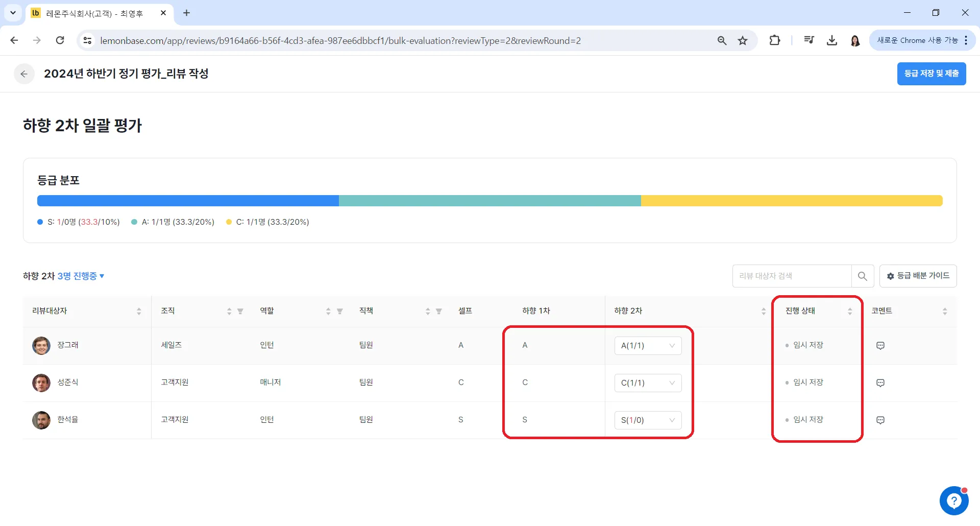Go back using the page back arrow
This screenshot has height=526, width=980.
tap(24, 74)
